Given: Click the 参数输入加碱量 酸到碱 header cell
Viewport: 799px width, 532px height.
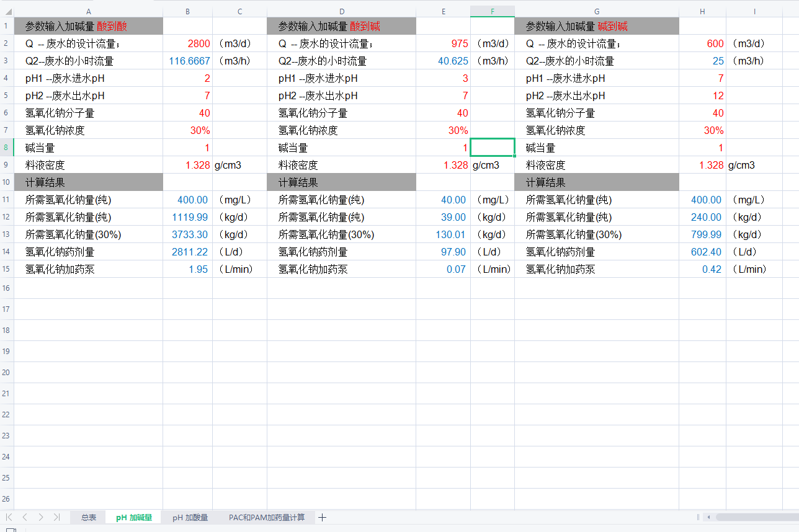Looking at the screenshot, I should click(341, 26).
